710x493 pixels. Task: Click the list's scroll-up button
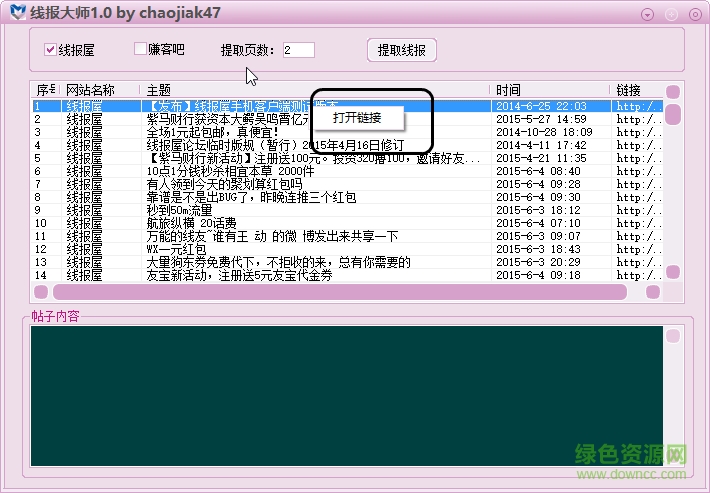tap(673, 91)
